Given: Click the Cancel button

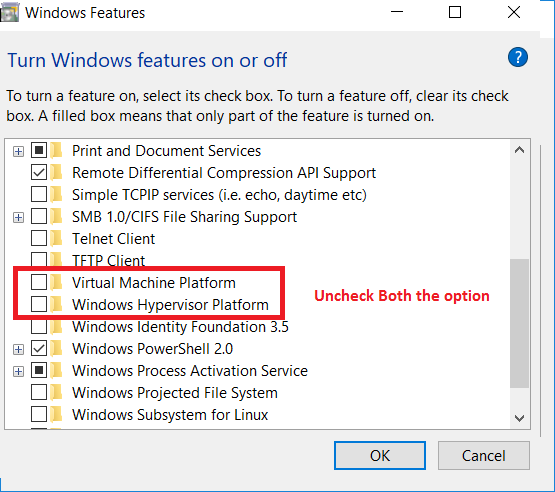Looking at the screenshot, I should 484,456.
